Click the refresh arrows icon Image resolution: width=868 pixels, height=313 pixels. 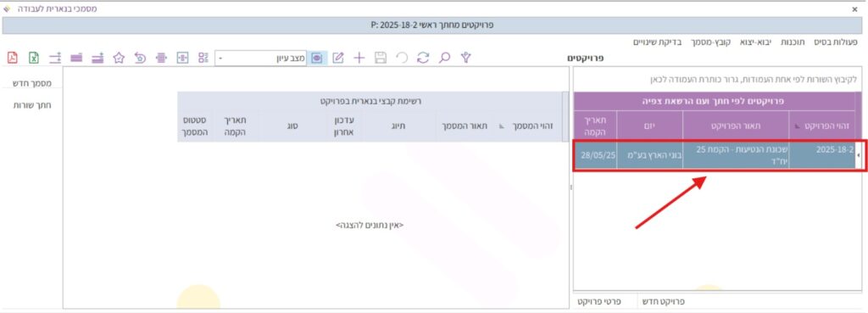point(423,58)
